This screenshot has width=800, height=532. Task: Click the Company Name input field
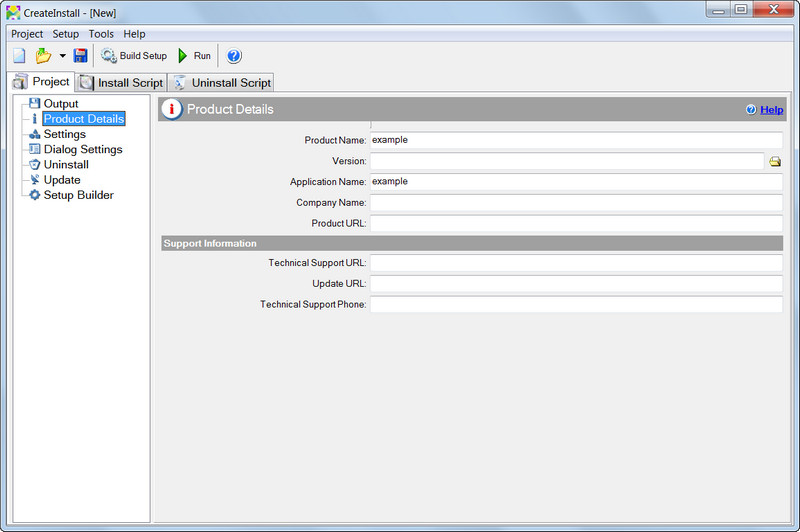coord(576,202)
